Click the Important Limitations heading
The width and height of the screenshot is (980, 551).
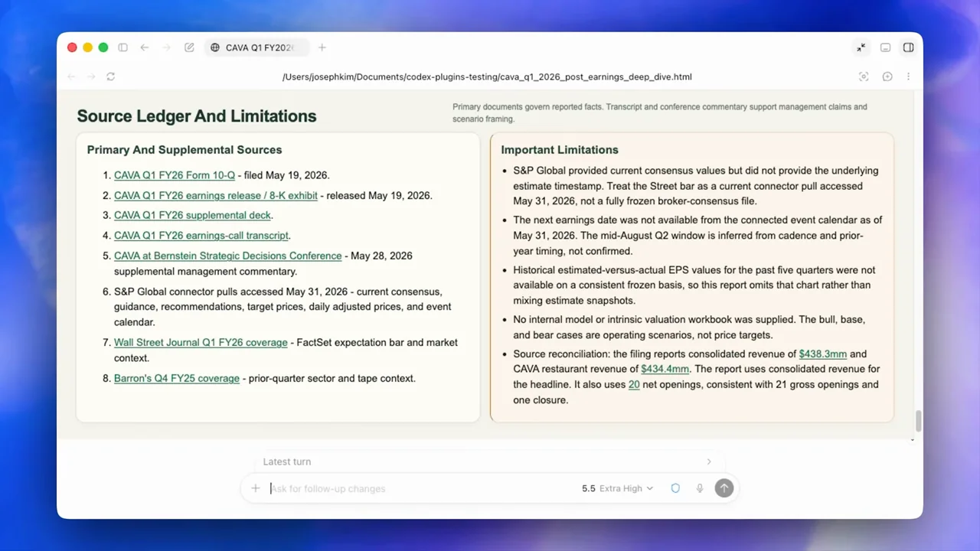[560, 150]
